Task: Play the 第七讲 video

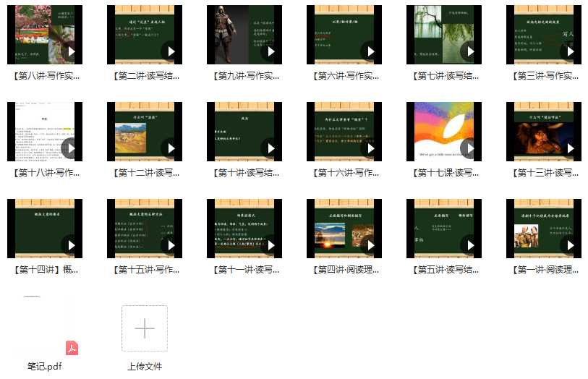Action: tap(469, 51)
